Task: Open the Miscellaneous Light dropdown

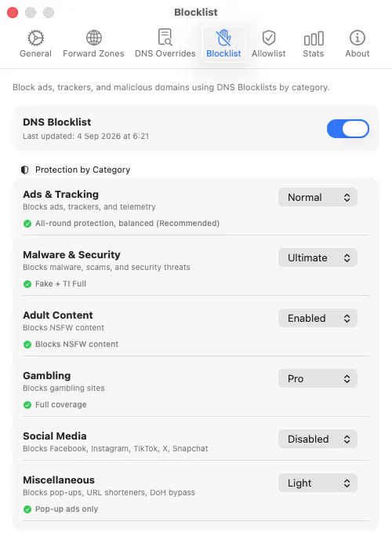Action: (x=318, y=483)
